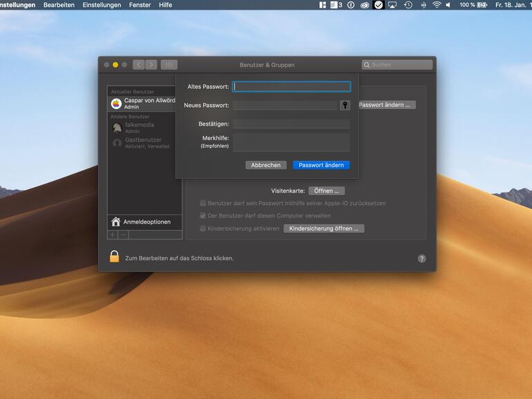Confirm with the blue 'Passwort ändern' button
Image resolution: width=532 pixels, height=399 pixels.
[321, 165]
